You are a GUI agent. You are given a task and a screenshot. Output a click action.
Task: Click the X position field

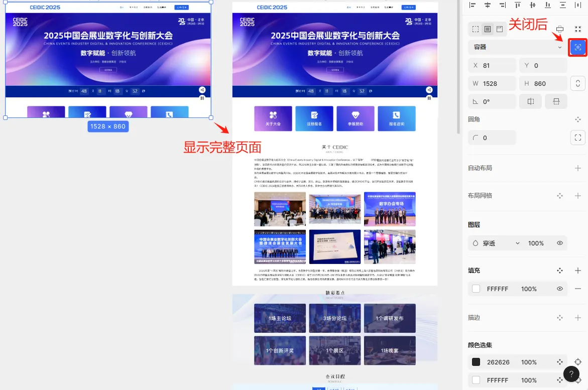pos(492,65)
